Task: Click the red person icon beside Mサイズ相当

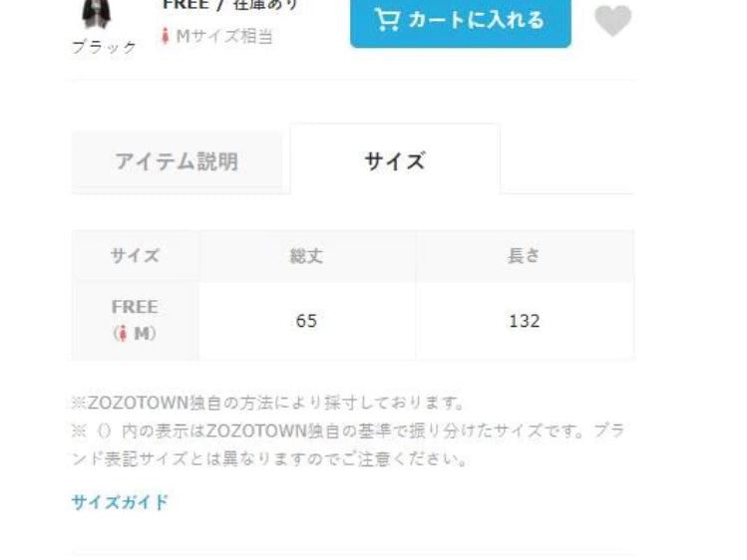Action: [x=166, y=36]
